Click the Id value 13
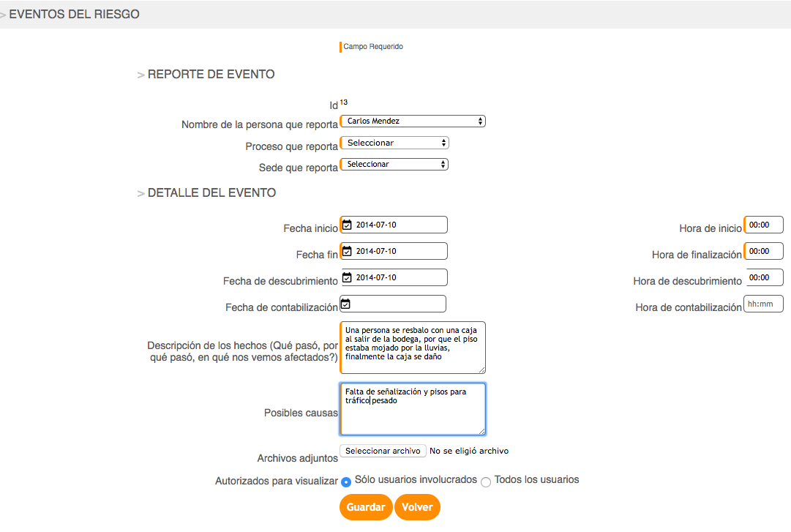The height and width of the screenshot is (532, 791). pos(343,102)
